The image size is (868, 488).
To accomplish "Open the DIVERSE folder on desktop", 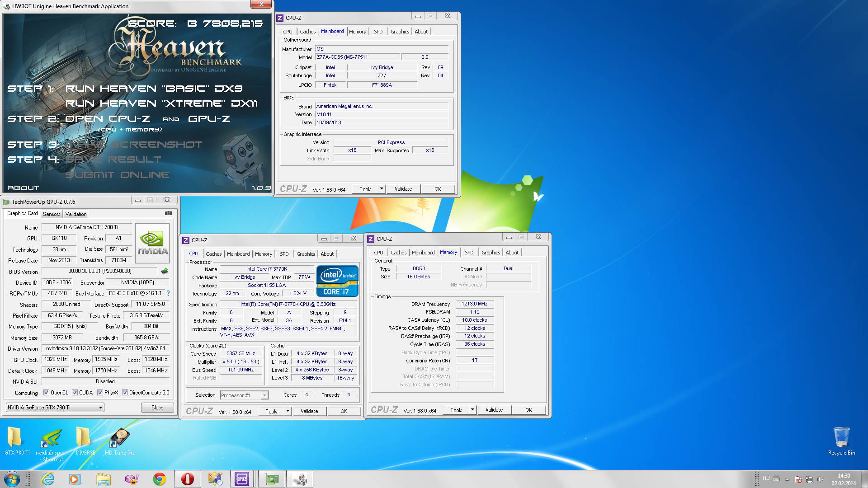I will click(x=85, y=441).
